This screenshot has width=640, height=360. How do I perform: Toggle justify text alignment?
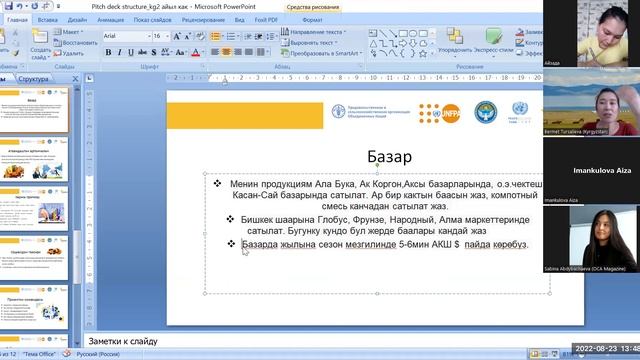[x=249, y=52]
